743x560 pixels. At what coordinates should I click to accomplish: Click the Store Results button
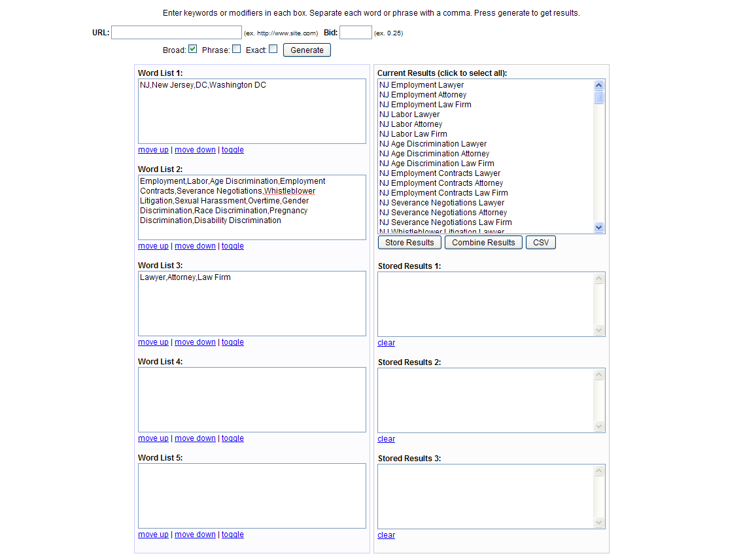[x=409, y=243]
